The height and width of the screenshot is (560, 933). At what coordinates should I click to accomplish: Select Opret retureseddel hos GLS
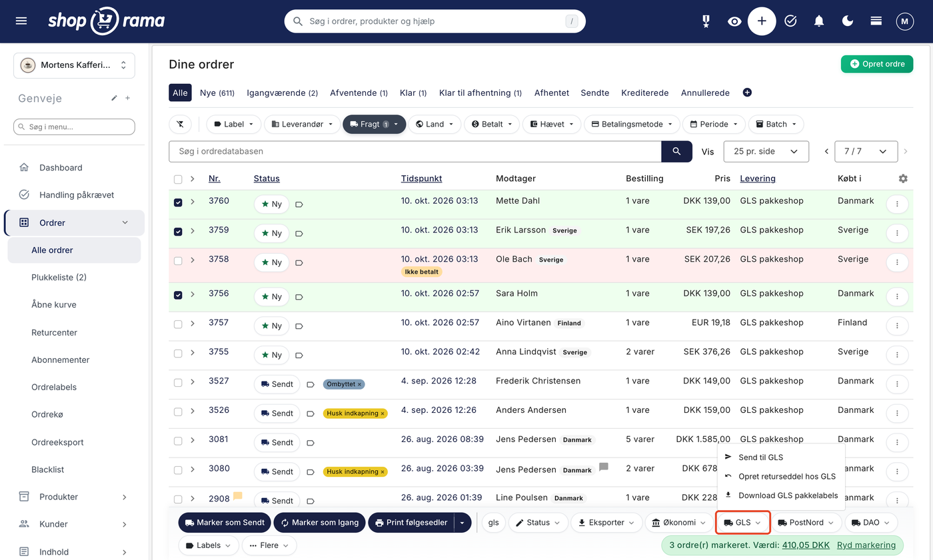[781, 476]
